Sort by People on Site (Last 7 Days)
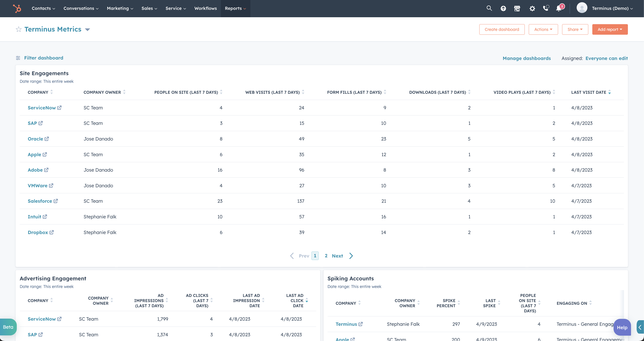 click(x=221, y=92)
